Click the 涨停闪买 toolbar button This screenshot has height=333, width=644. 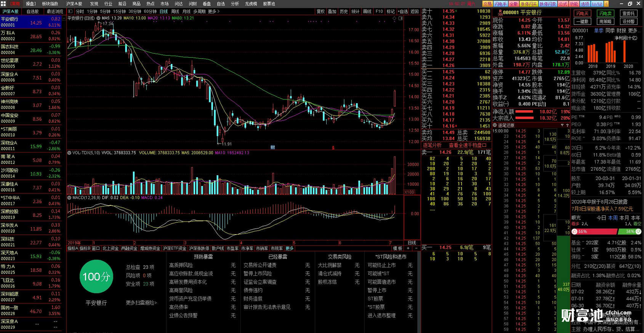coord(529,4)
